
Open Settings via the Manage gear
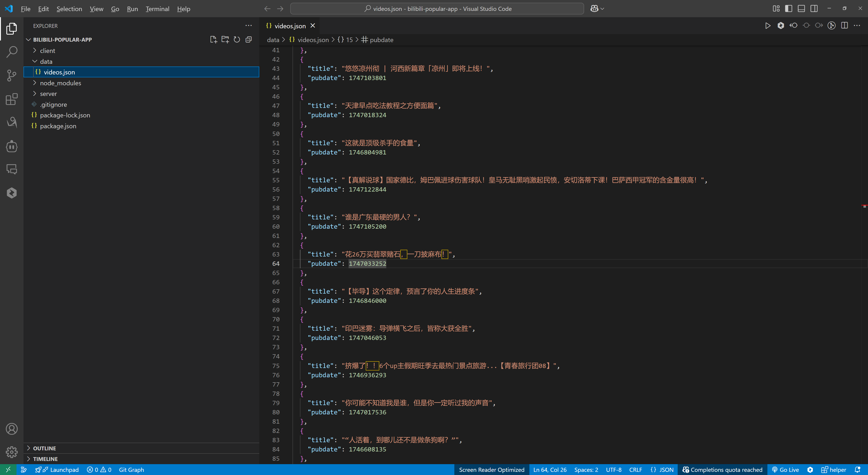12,452
